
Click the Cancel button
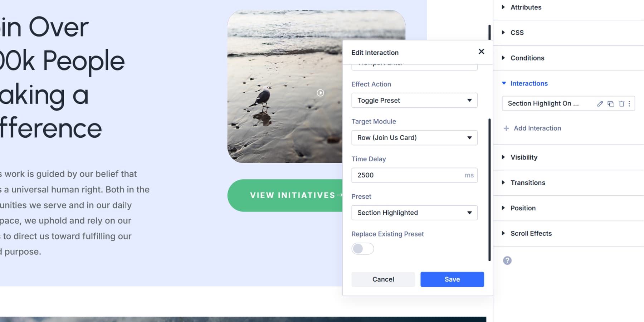383,279
